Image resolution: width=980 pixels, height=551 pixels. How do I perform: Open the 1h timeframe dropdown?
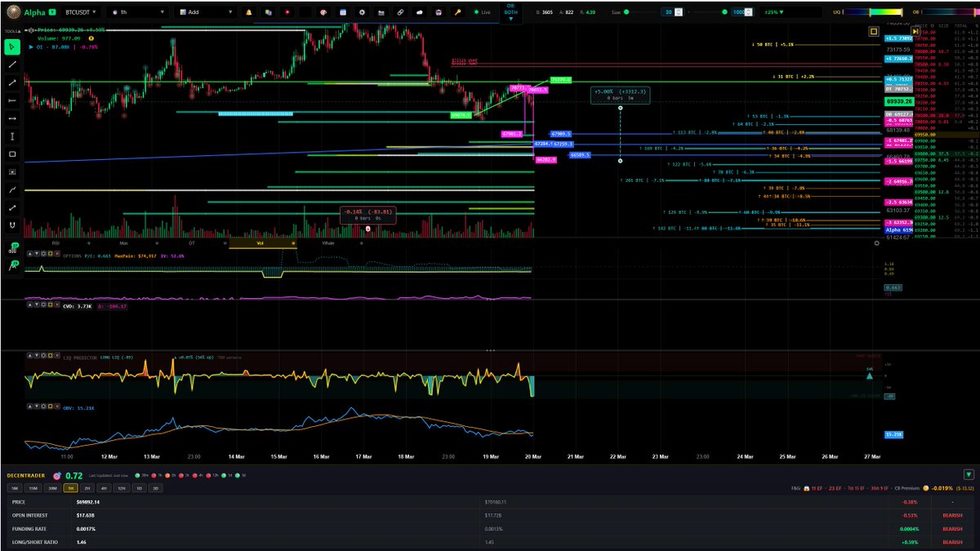pyautogui.click(x=139, y=12)
